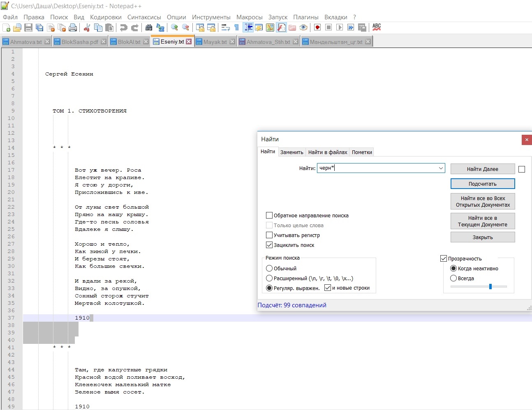Expand the 'Найти' search history dropdown arrow

[x=441, y=168]
